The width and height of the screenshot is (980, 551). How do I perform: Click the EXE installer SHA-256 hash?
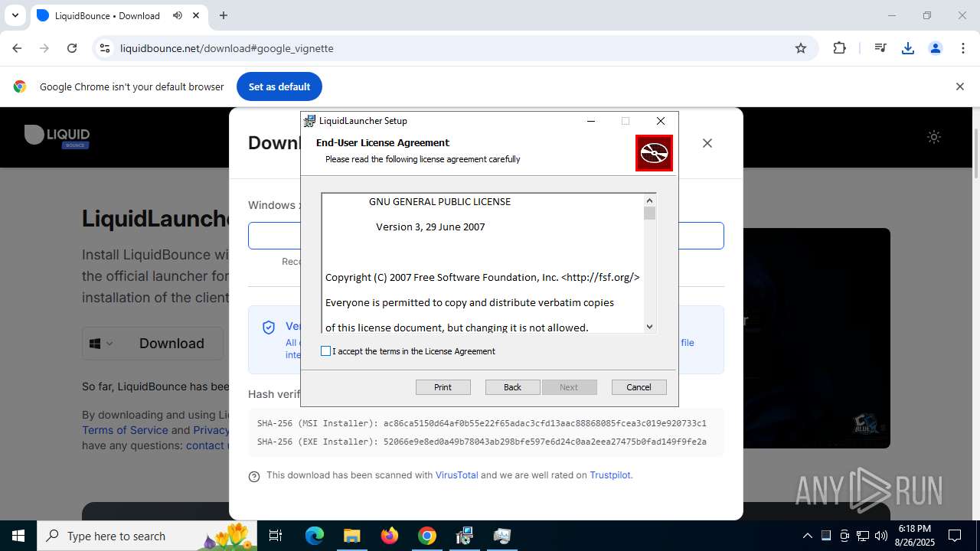(545, 442)
